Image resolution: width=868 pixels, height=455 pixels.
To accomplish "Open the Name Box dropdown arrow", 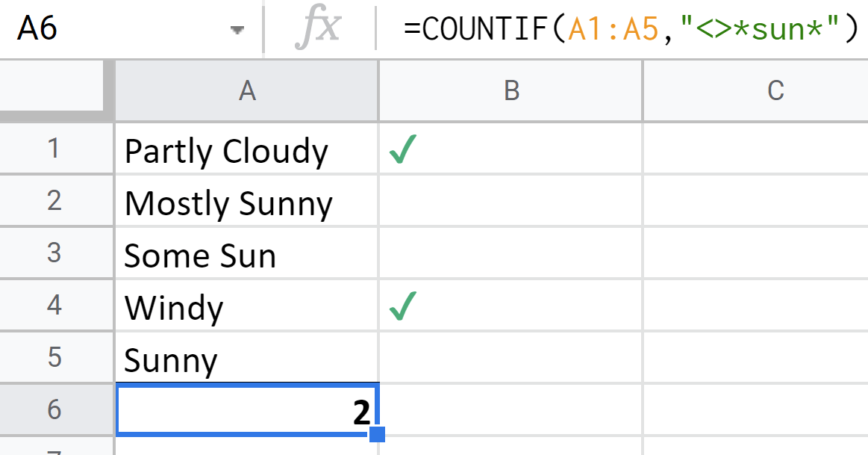I will [236, 30].
